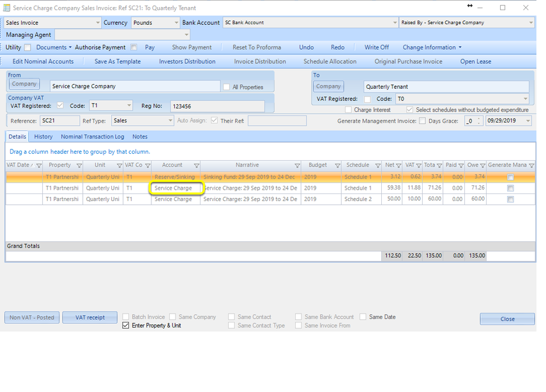Screen dimensions: 546x392
Task: Click Edit Nominal Accounts
Action: (43, 62)
